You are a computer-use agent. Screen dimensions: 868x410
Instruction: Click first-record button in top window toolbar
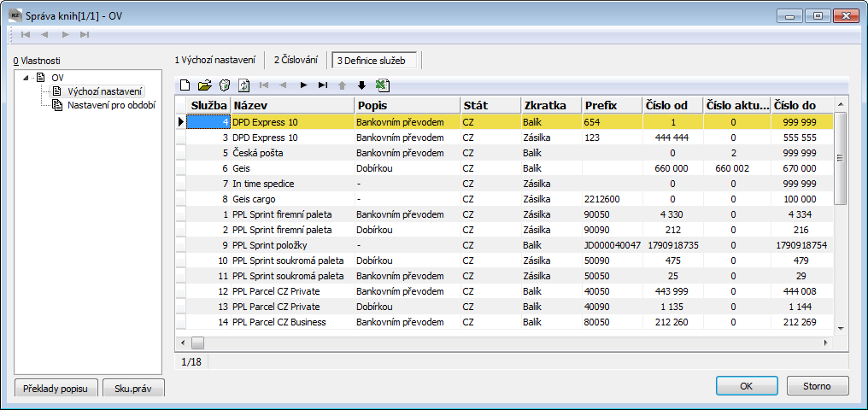[x=25, y=34]
